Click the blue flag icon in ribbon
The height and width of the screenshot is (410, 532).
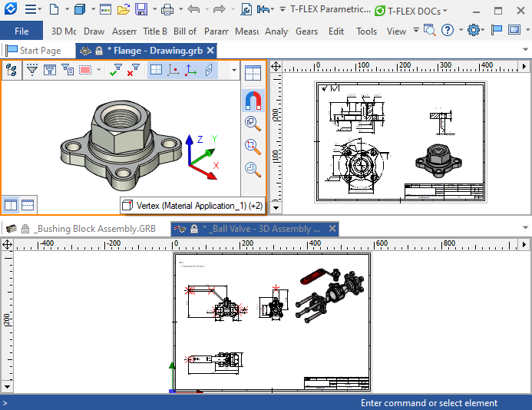click(x=497, y=30)
